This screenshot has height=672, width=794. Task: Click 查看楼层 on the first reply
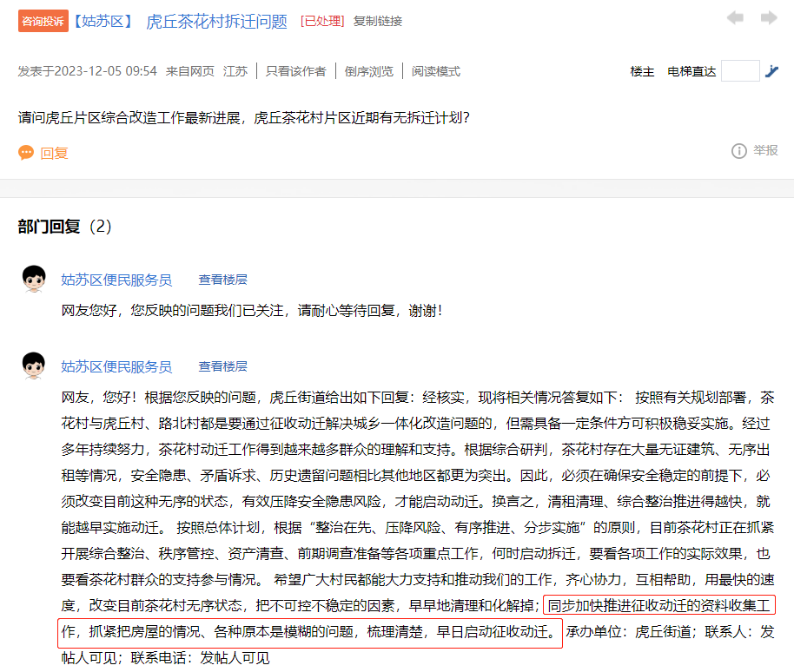pos(222,280)
